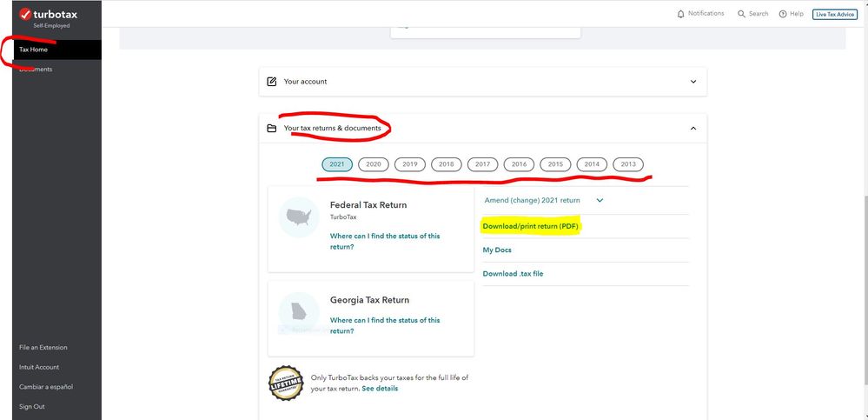This screenshot has height=420, width=868.
Task: Click Download/print return (PDF) link
Action: 530,227
